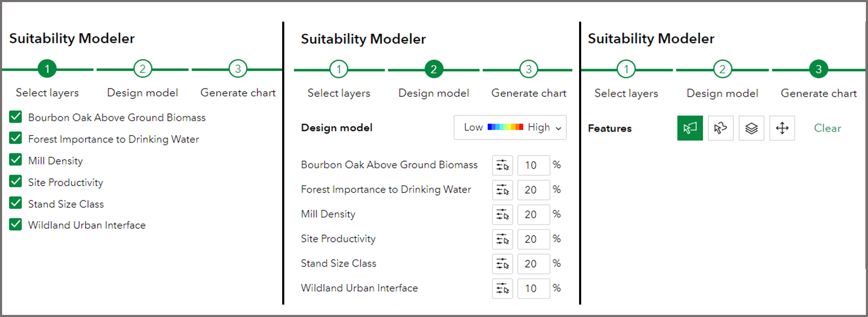Viewport: 868px width, 317px height.
Task: Click step 1 circle in right panel
Action: click(x=626, y=69)
